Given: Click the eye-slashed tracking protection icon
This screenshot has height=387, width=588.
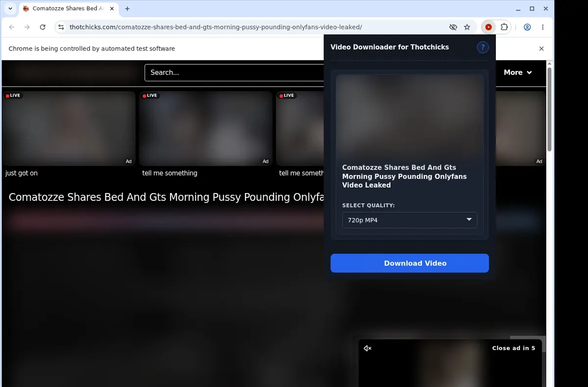Looking at the screenshot, I should click(453, 27).
